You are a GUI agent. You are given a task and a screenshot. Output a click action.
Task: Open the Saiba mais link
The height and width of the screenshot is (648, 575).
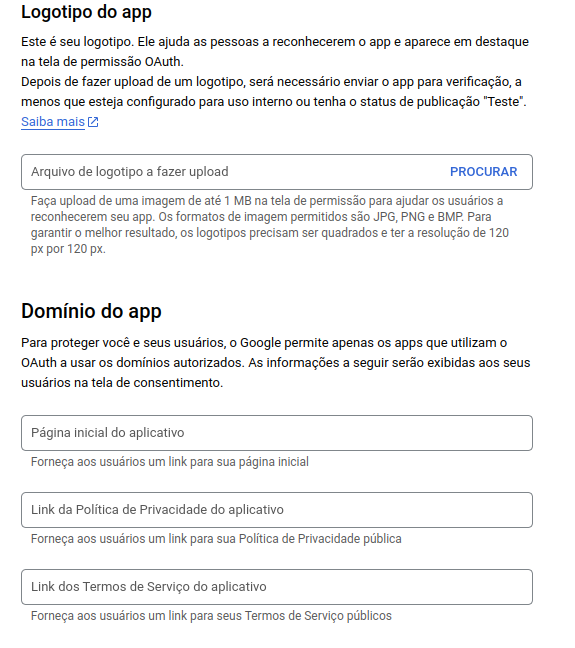tap(53, 122)
